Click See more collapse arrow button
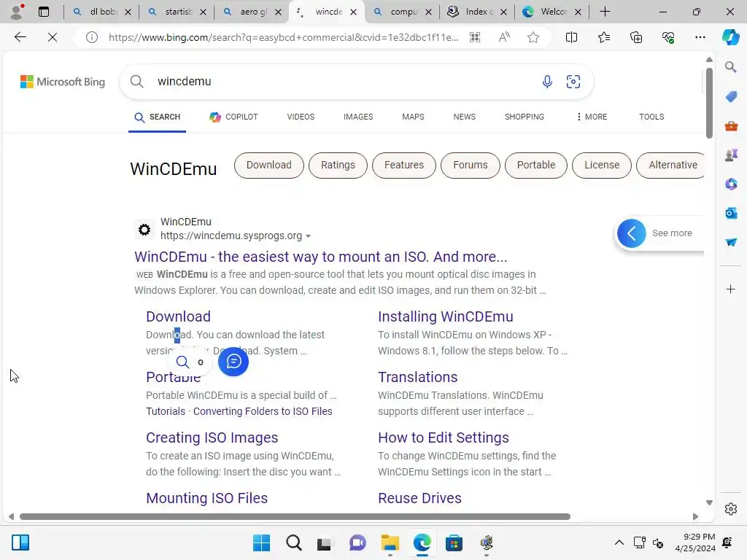747x560 pixels. 631,233
